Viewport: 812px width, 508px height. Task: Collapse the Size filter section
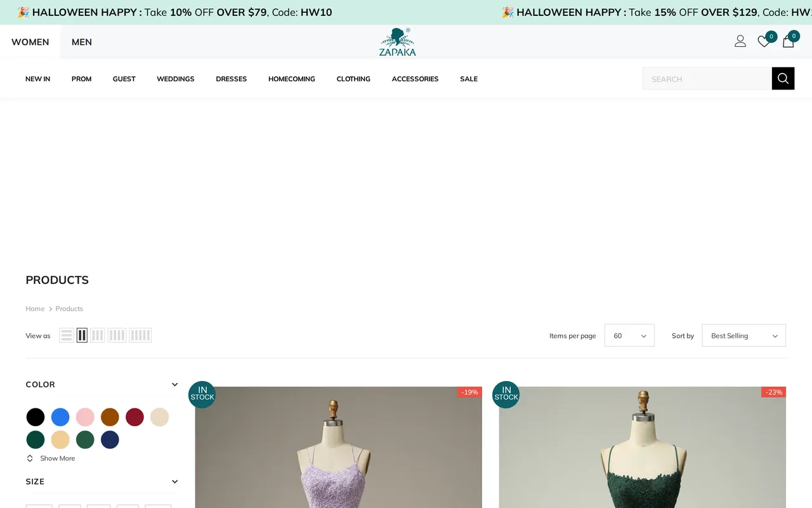click(x=174, y=481)
